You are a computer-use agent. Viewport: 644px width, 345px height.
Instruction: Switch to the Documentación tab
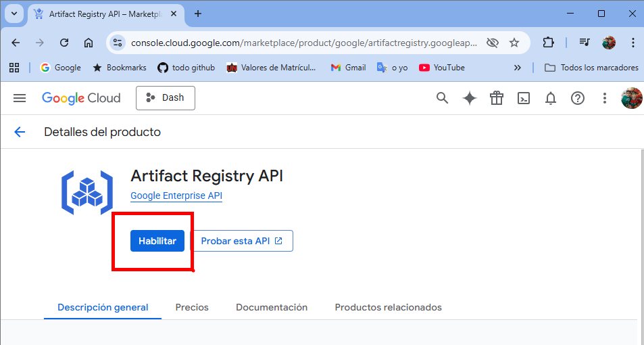[x=272, y=308]
